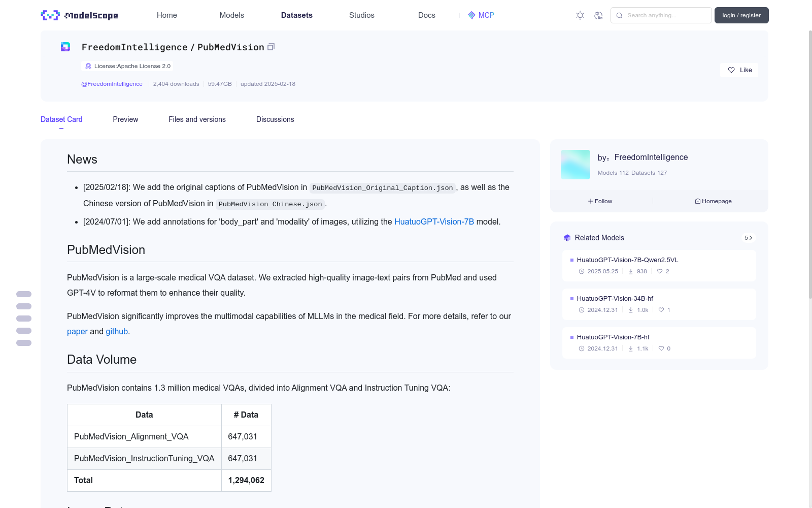Open the @FreedomIntelligence profile link
The width and height of the screenshot is (812, 508).
112,84
